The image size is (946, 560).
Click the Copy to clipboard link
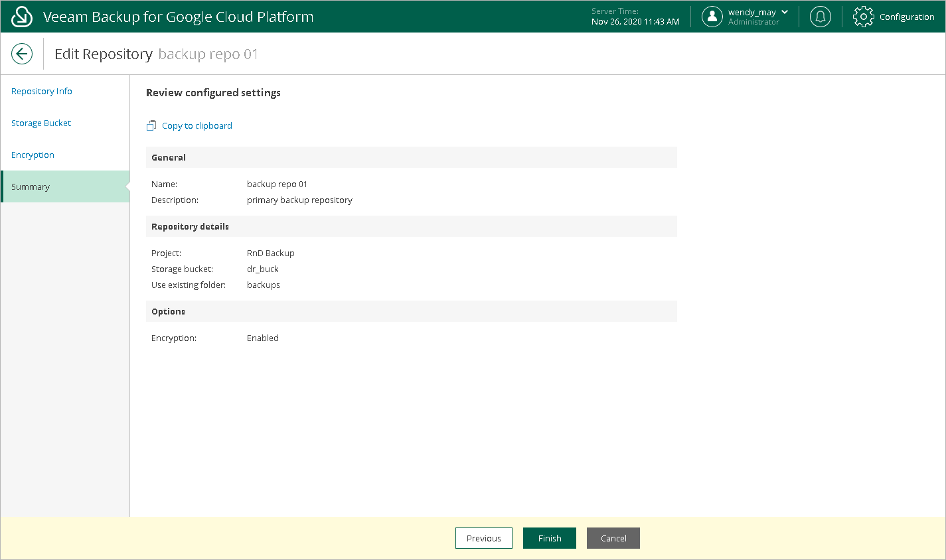click(x=197, y=125)
